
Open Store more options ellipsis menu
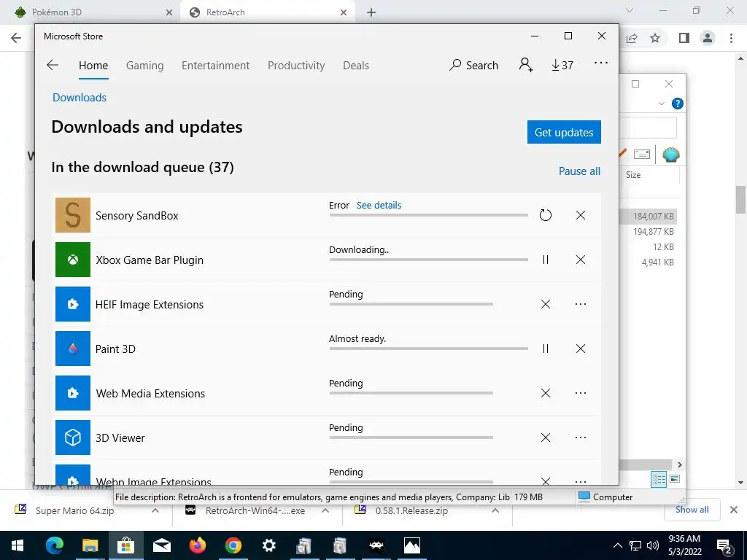click(601, 63)
